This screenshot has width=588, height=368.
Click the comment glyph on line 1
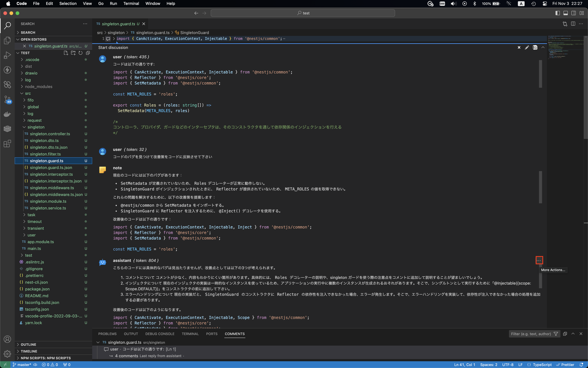[108, 39]
